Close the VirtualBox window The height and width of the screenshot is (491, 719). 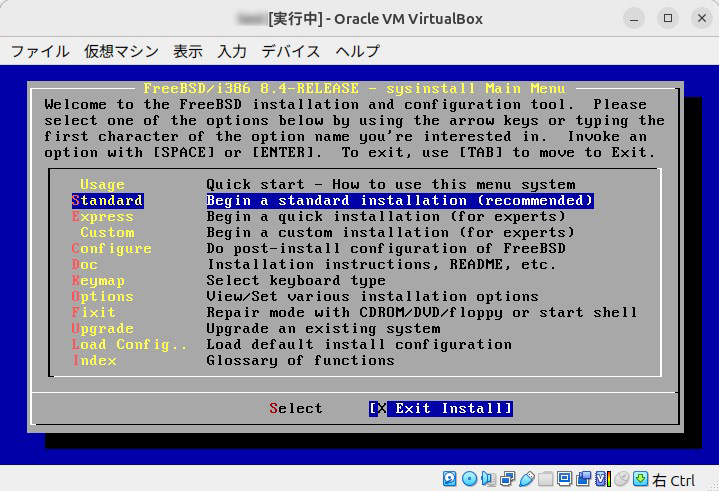click(x=702, y=19)
